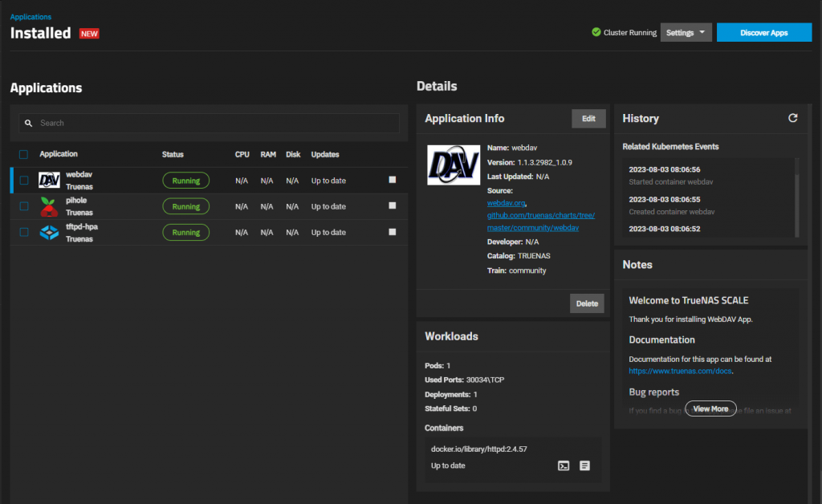Expand notes with View More
The height and width of the screenshot is (504, 822).
pos(711,408)
